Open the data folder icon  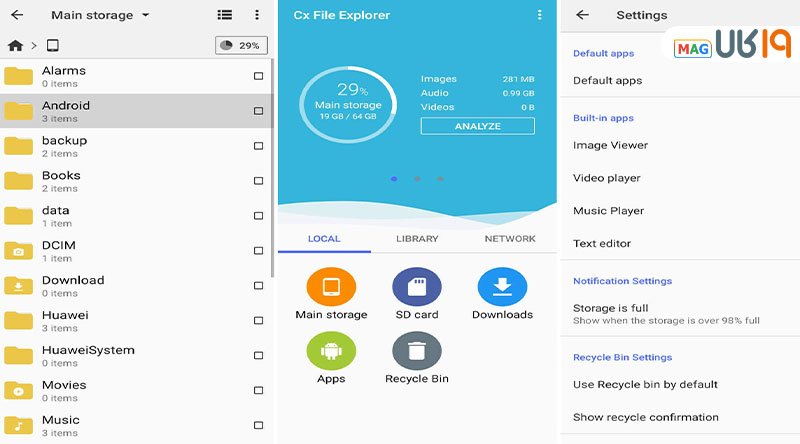pyautogui.click(x=18, y=216)
